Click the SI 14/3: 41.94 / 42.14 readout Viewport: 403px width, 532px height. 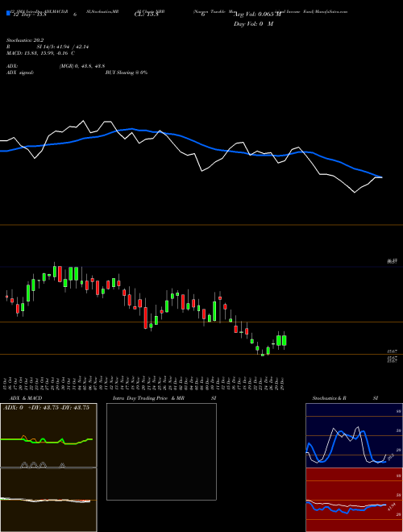(63, 47)
